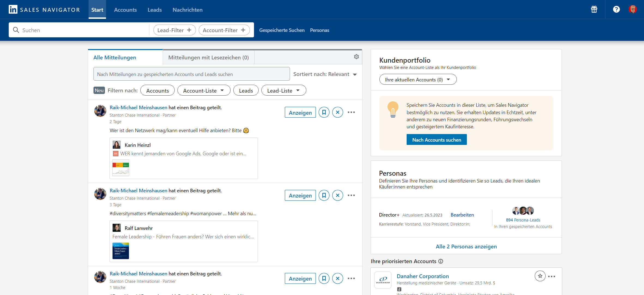The height and width of the screenshot is (295, 644).
Task: Go to the Start tab
Action: click(97, 10)
